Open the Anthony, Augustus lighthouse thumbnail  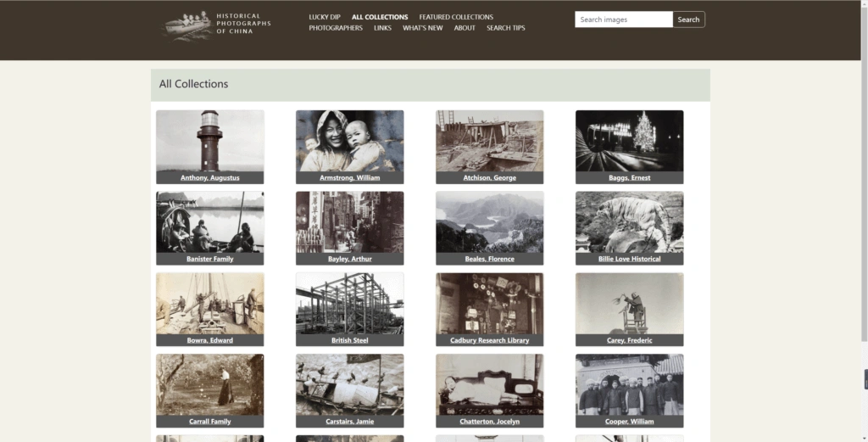pyautogui.click(x=210, y=141)
